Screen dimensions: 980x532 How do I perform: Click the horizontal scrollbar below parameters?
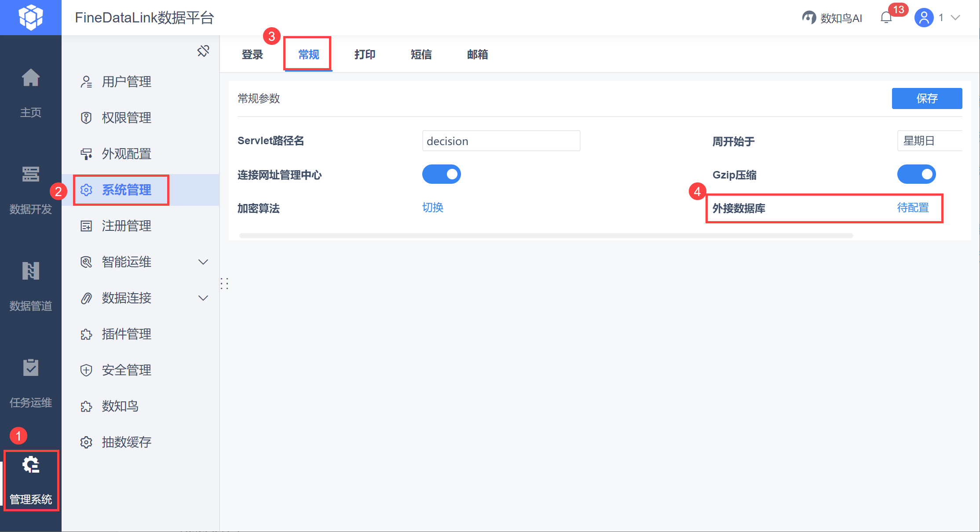(545, 236)
